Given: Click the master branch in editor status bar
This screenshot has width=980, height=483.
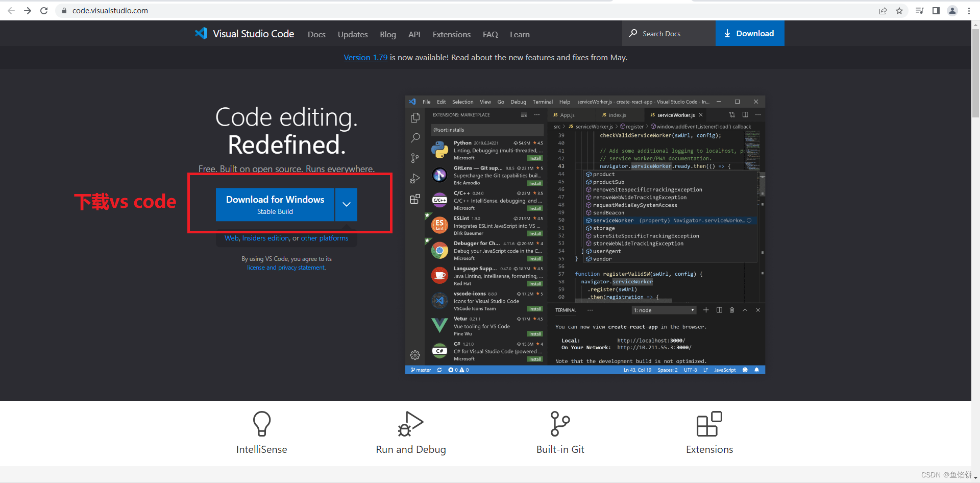Looking at the screenshot, I should click(421, 370).
